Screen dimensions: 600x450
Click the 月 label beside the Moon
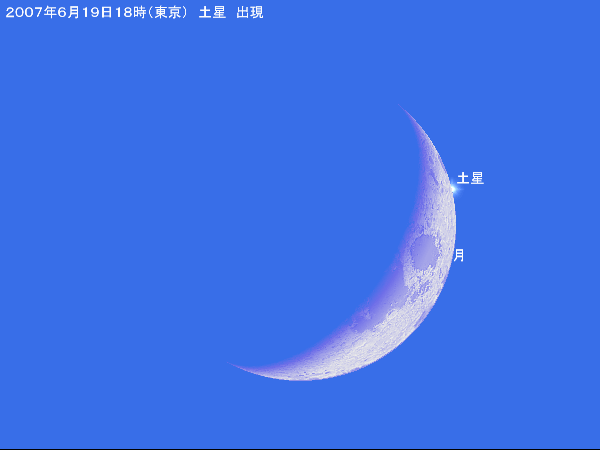(x=459, y=255)
